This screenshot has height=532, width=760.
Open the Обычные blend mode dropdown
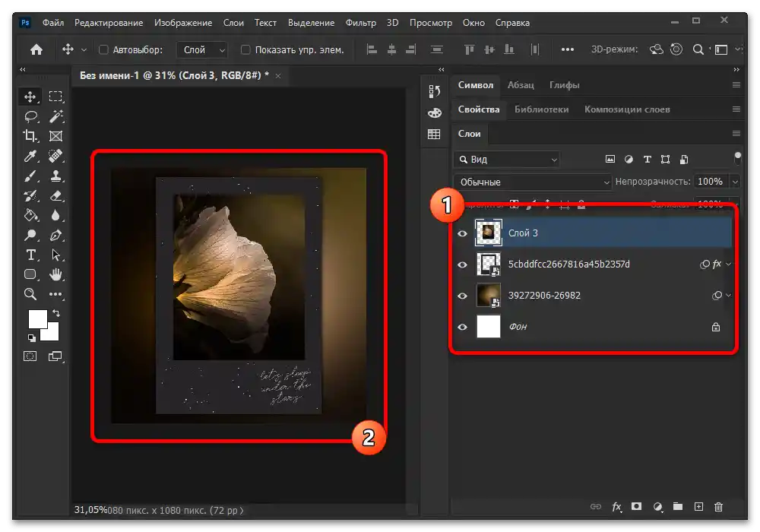click(x=533, y=182)
